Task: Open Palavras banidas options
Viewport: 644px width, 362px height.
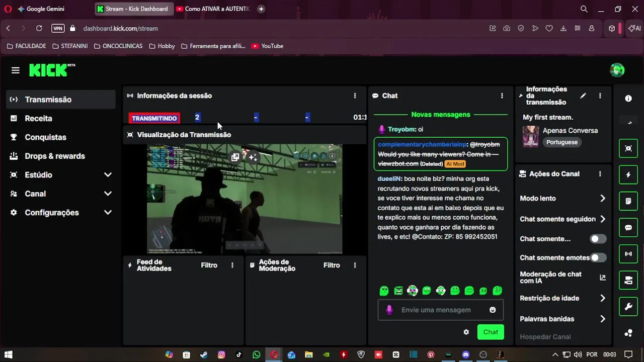Action: pyautogui.click(x=563, y=319)
